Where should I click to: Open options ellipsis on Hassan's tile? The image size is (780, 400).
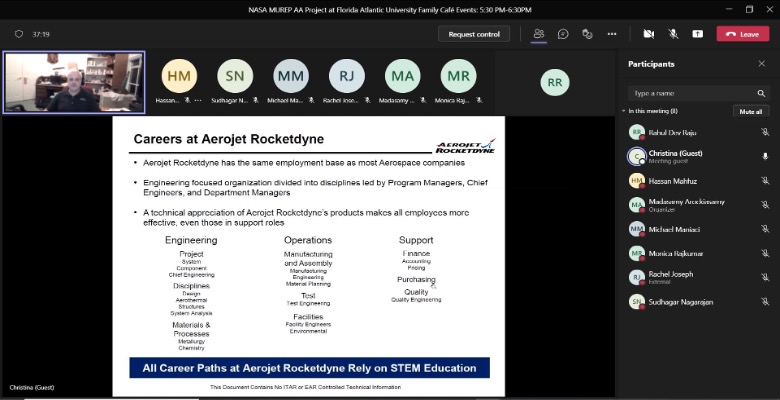[198, 101]
